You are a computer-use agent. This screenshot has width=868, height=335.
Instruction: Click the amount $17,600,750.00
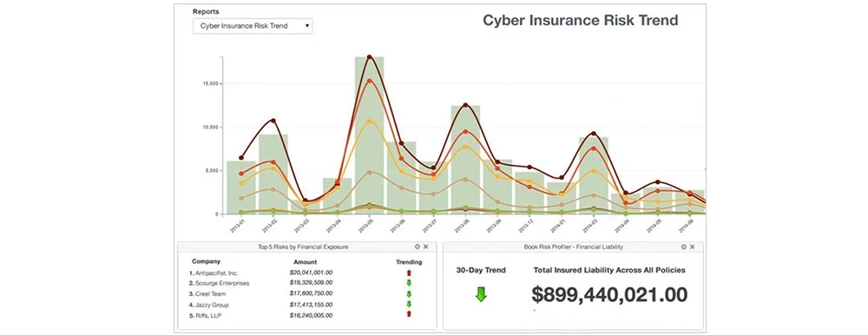(311, 293)
